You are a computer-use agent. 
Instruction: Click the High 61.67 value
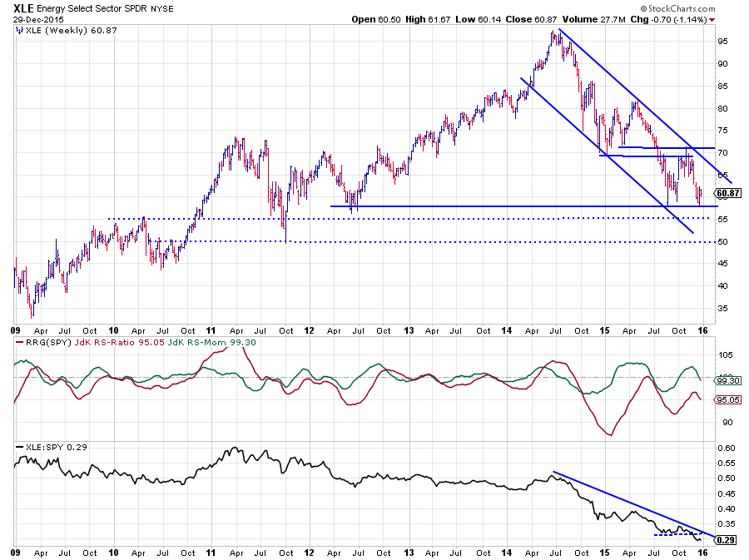(x=428, y=20)
